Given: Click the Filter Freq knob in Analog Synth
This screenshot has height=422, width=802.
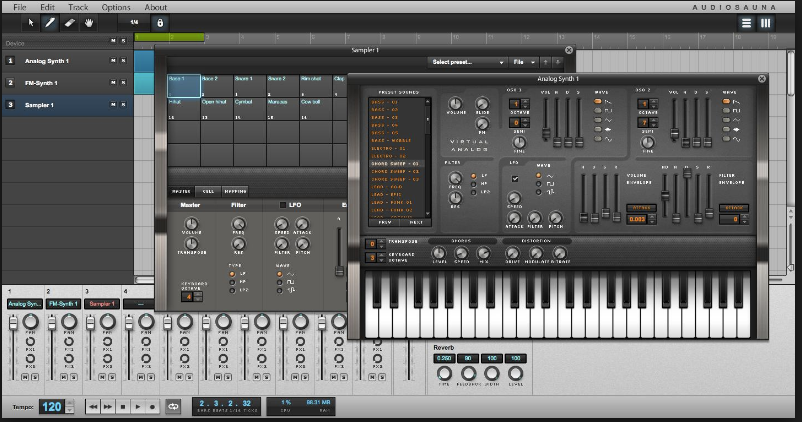Looking at the screenshot, I should [x=455, y=178].
